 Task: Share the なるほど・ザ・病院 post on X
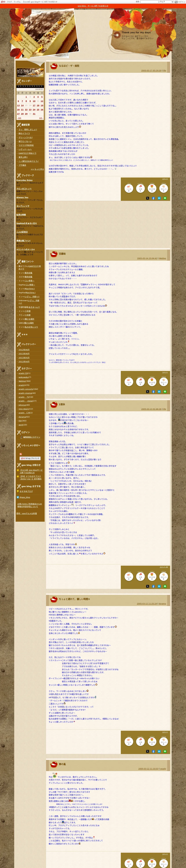[147, 198]
